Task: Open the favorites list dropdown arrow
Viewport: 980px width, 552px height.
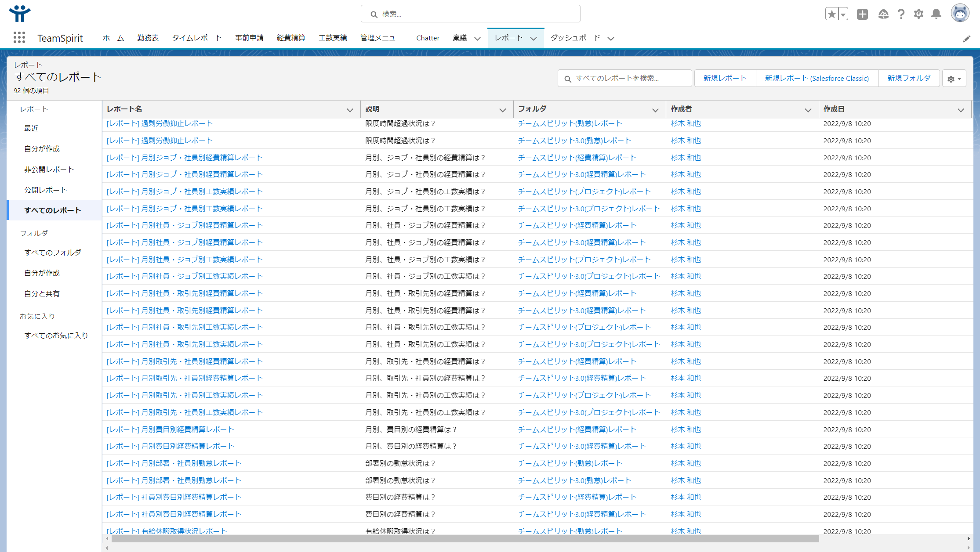Action: [843, 14]
